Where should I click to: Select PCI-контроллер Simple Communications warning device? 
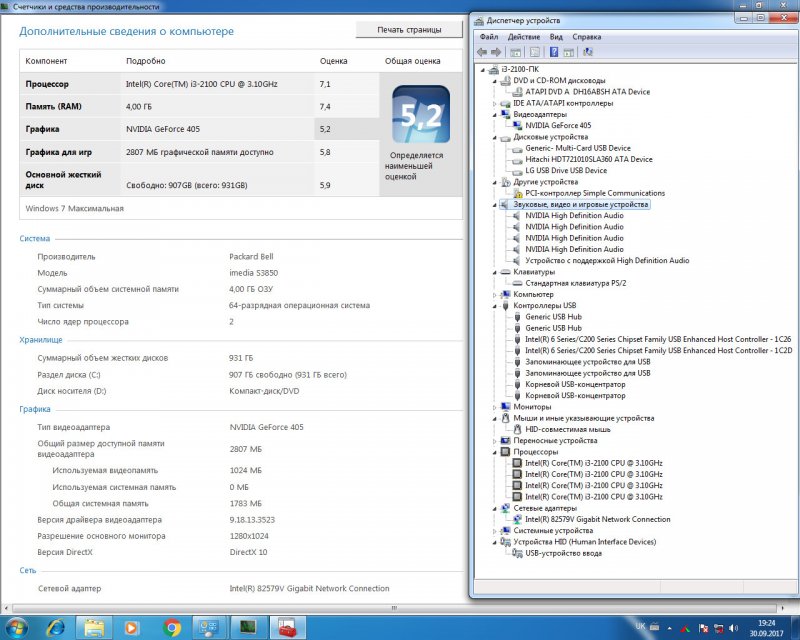coord(594,193)
